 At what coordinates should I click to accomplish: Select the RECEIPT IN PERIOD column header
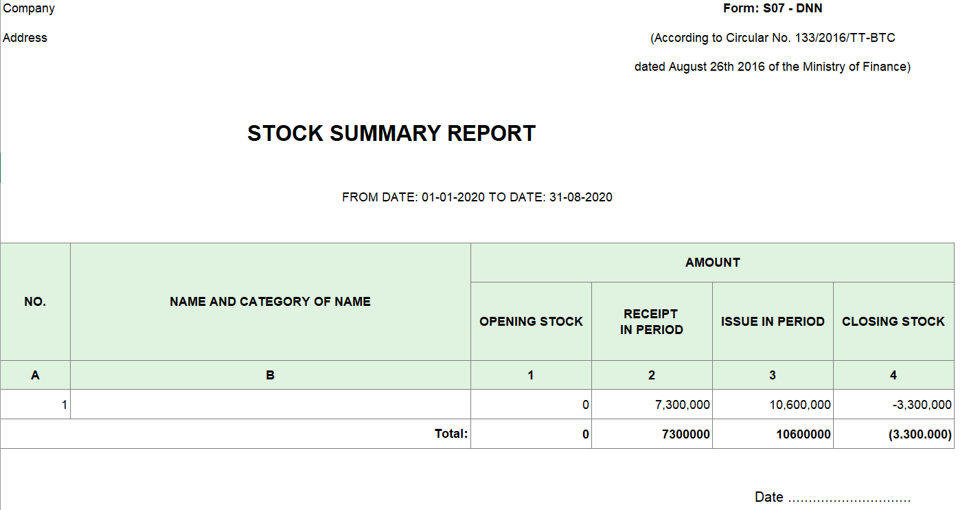click(652, 322)
